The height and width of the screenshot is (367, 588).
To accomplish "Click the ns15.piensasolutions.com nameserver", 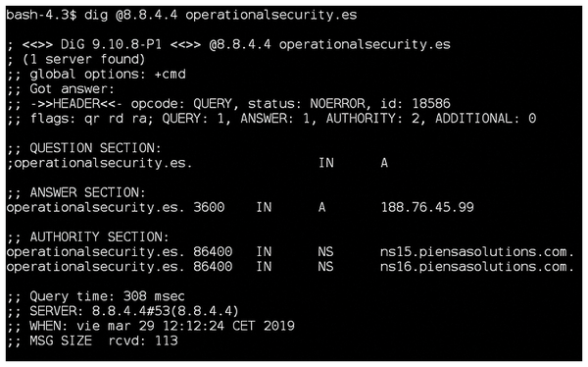I will click(x=477, y=252).
